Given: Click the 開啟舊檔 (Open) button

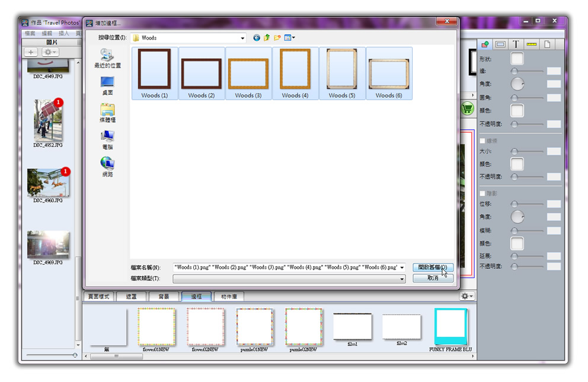Looking at the screenshot, I should [433, 268].
